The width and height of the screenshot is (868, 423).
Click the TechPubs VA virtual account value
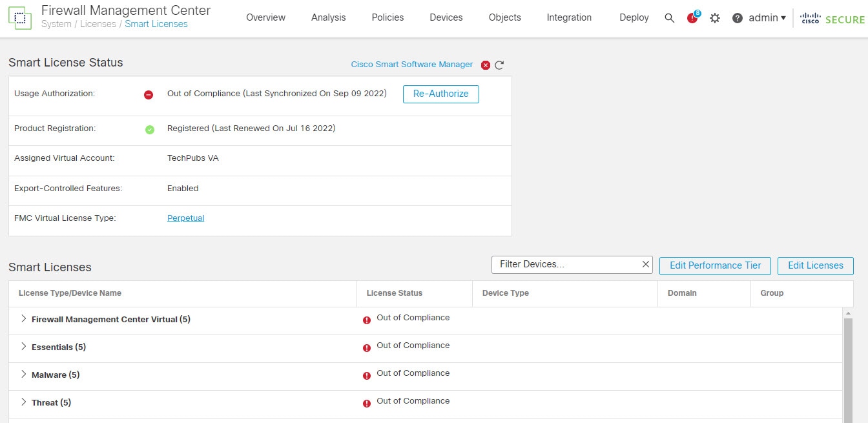click(x=193, y=158)
